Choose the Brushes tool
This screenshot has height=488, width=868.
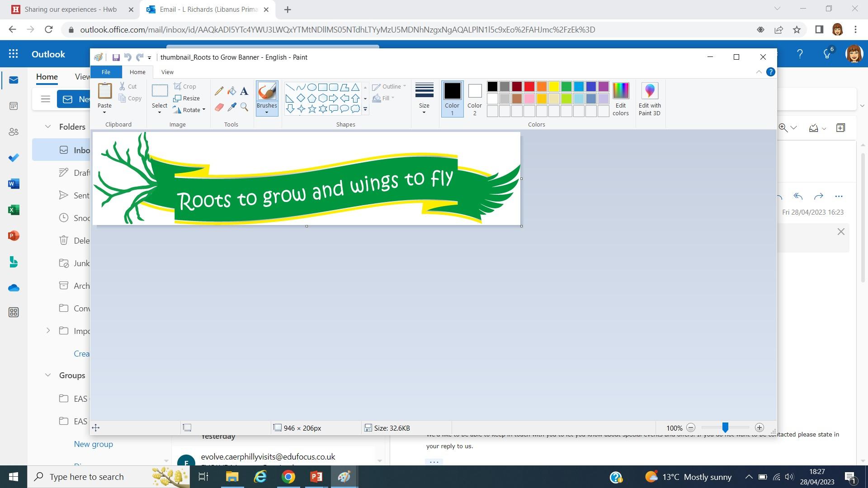(267, 98)
